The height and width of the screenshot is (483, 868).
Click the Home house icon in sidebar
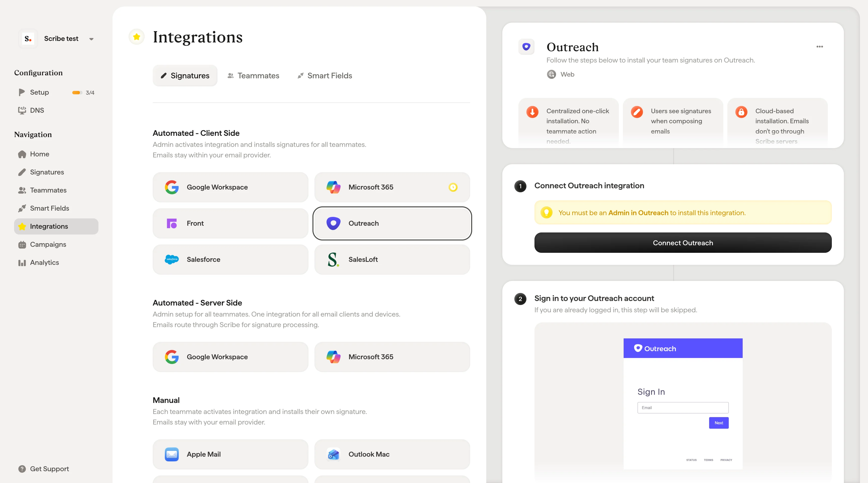(22, 154)
